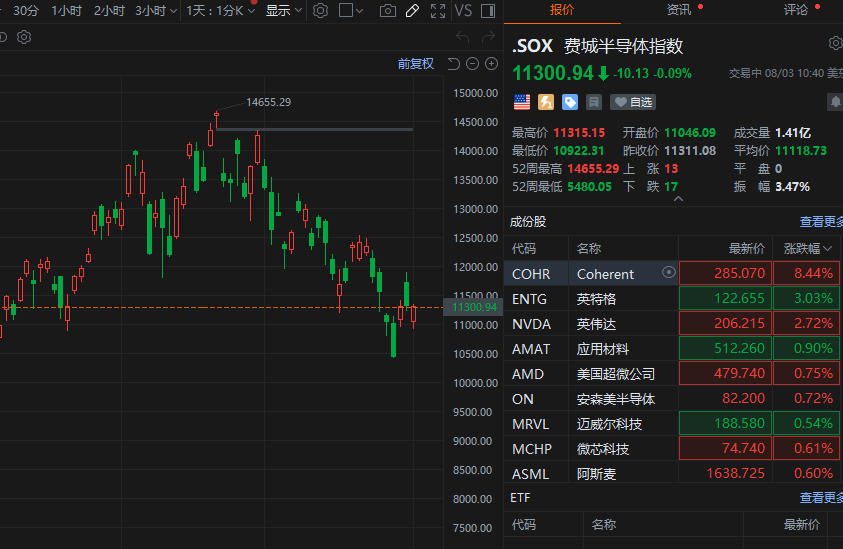Click the eye icon on the Coherent row

pyautogui.click(x=668, y=273)
